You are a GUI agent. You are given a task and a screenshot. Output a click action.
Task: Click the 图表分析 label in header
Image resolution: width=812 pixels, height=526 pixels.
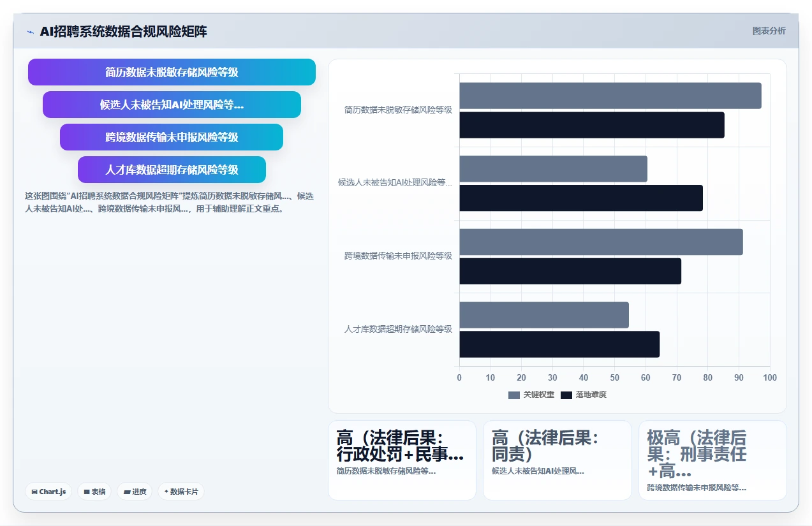(769, 31)
